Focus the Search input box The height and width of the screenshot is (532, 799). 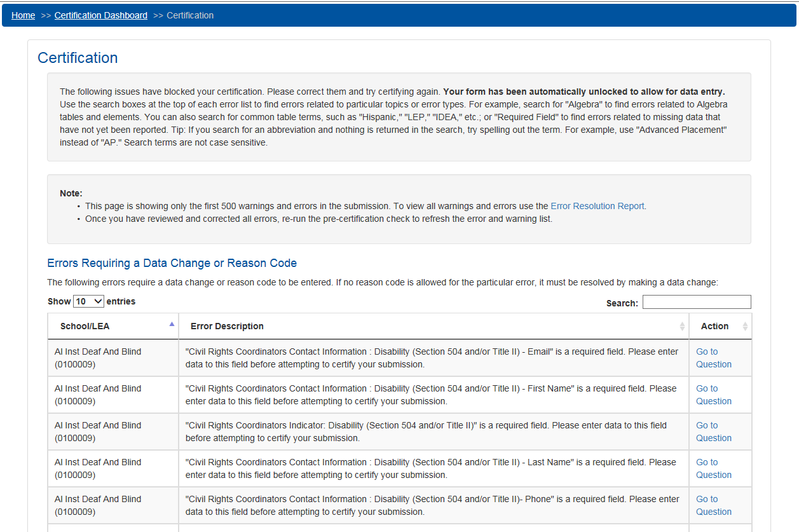tap(697, 302)
